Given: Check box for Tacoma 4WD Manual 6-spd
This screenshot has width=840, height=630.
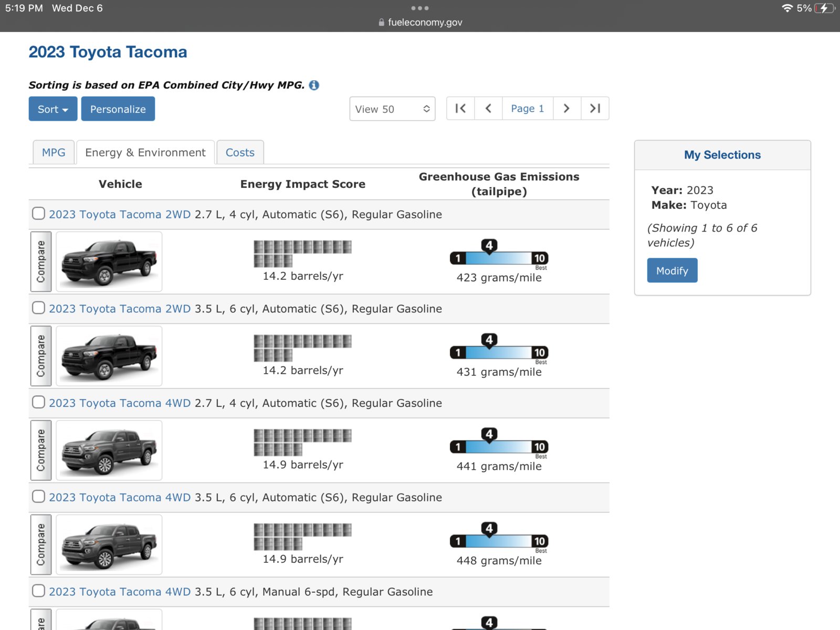Looking at the screenshot, I should [38, 591].
